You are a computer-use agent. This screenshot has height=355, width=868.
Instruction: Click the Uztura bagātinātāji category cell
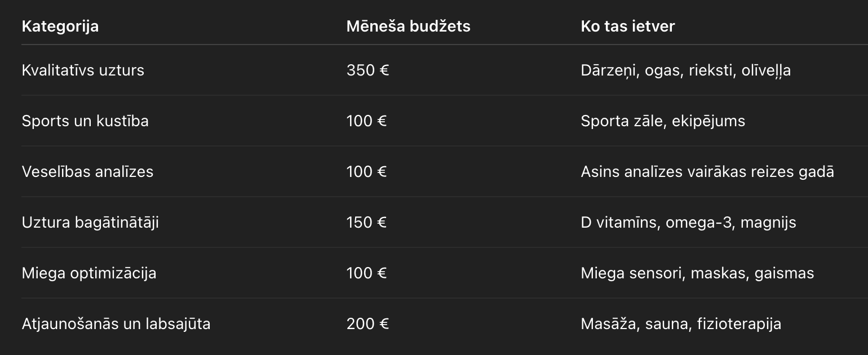pyautogui.click(x=90, y=223)
